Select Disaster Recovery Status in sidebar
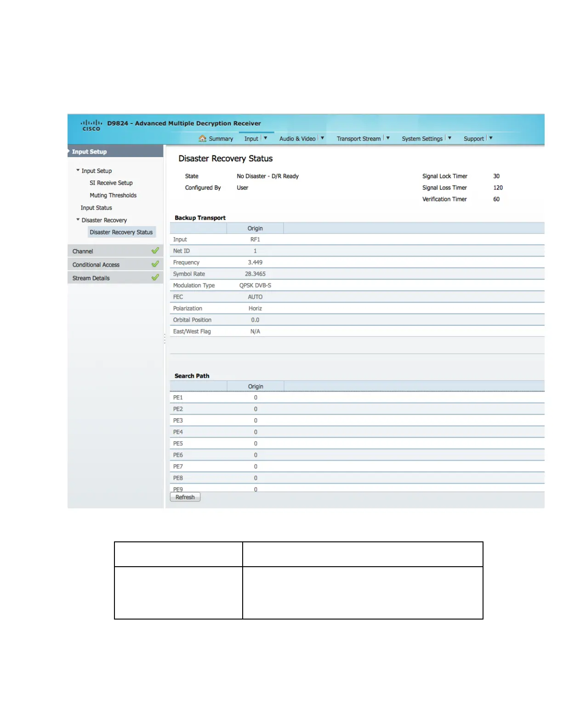The width and height of the screenshot is (563, 728). [121, 232]
